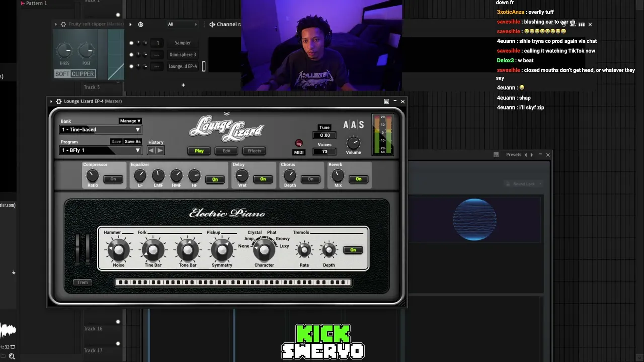Toggle the Equalizer On button
Image resolution: width=644 pixels, height=362 pixels.
[215, 179]
